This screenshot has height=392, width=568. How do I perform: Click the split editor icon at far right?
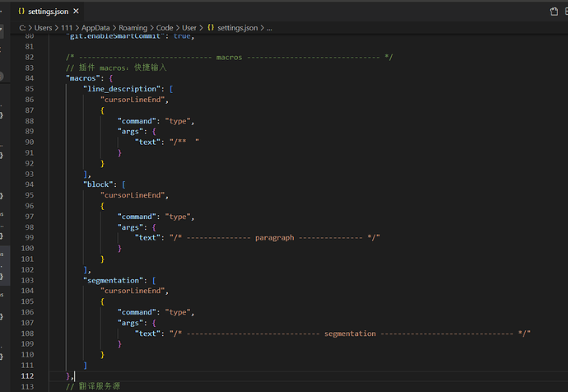coord(567,12)
